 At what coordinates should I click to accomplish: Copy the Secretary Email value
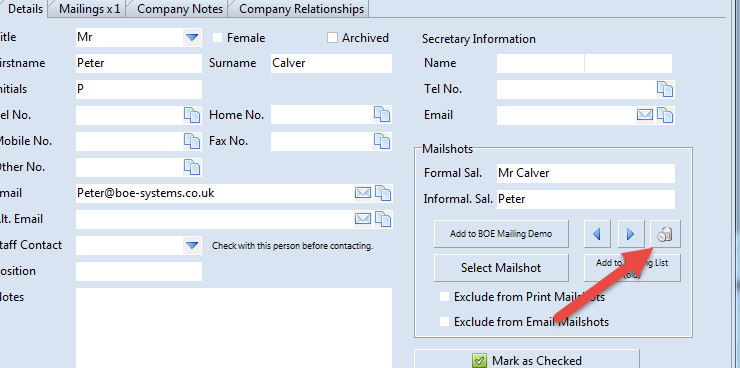[665, 115]
